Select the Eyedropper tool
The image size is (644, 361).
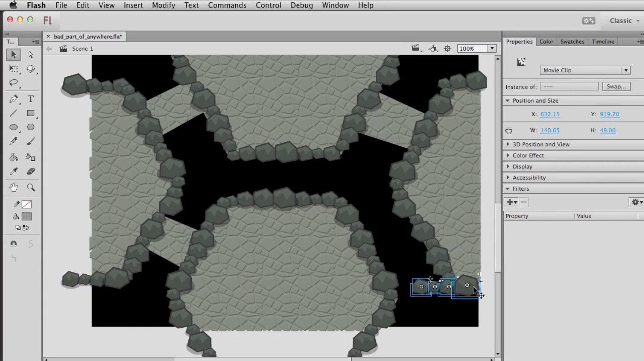(13, 171)
